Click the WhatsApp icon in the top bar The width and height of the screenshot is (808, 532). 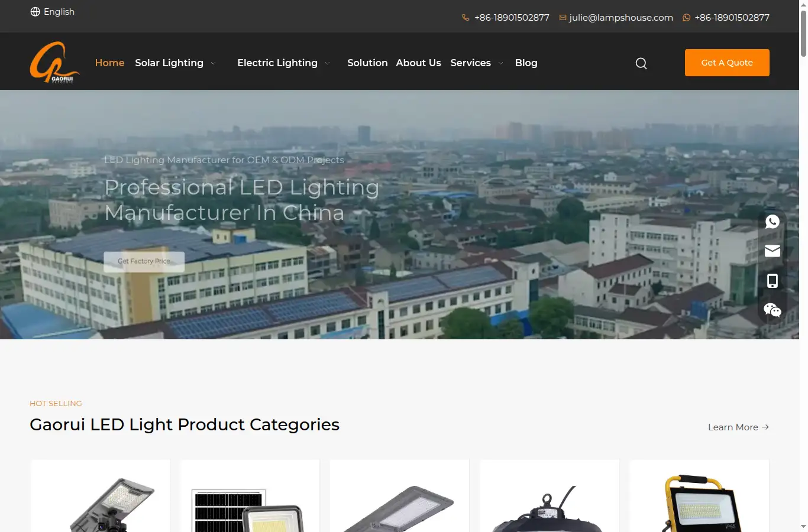click(687, 18)
